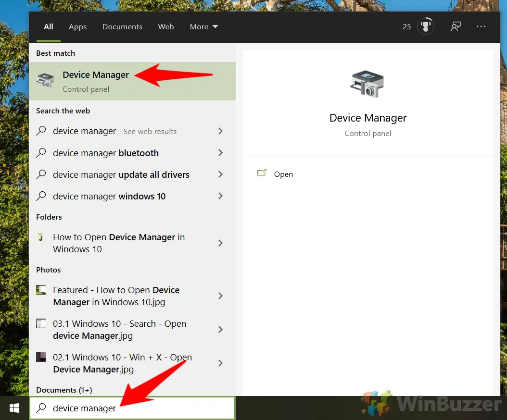Click 'Device Manager' title in preview pane

pos(368,118)
